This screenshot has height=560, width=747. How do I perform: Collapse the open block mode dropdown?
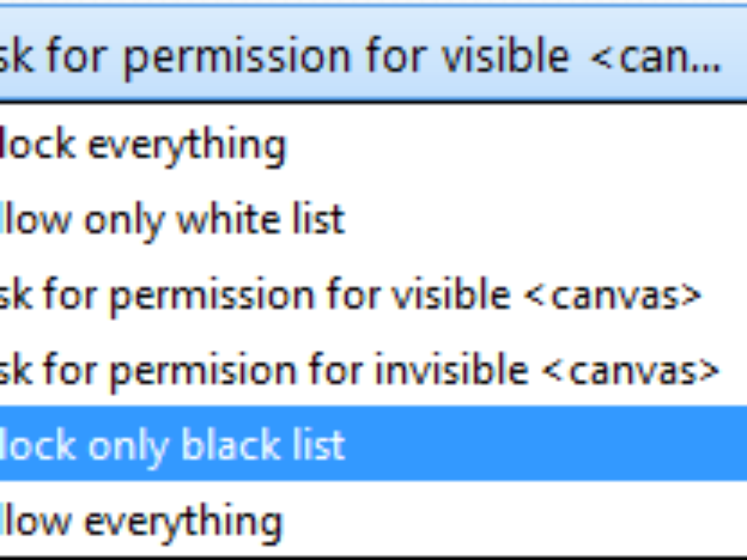pos(361,56)
